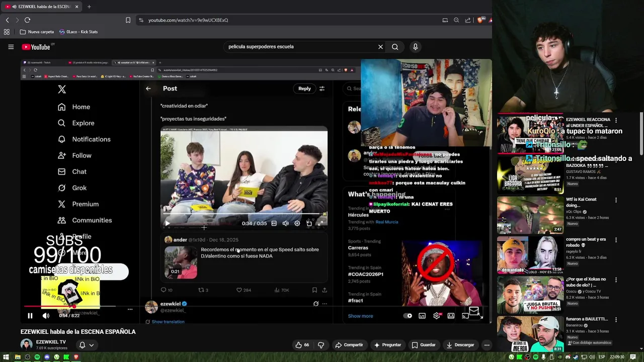Click the Preguntar button

click(387, 345)
